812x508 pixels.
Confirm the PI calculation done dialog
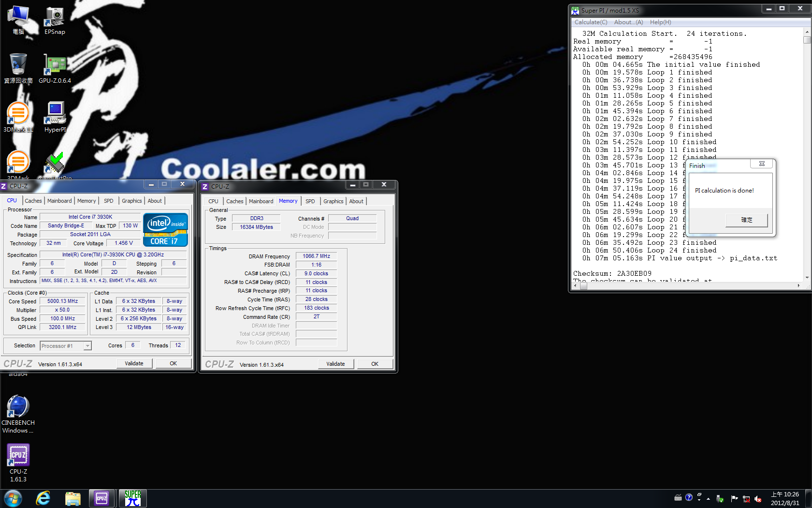[x=746, y=220]
